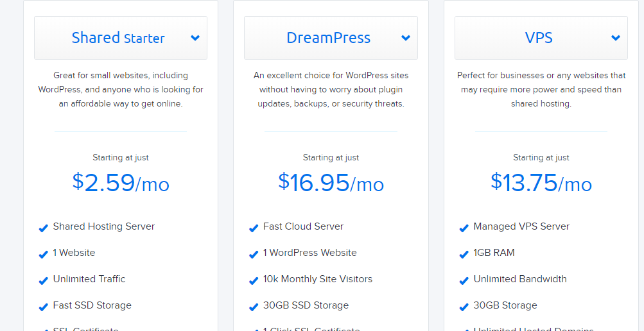
Task: Click the Managed VPS Server feature text
Action: [x=521, y=226]
